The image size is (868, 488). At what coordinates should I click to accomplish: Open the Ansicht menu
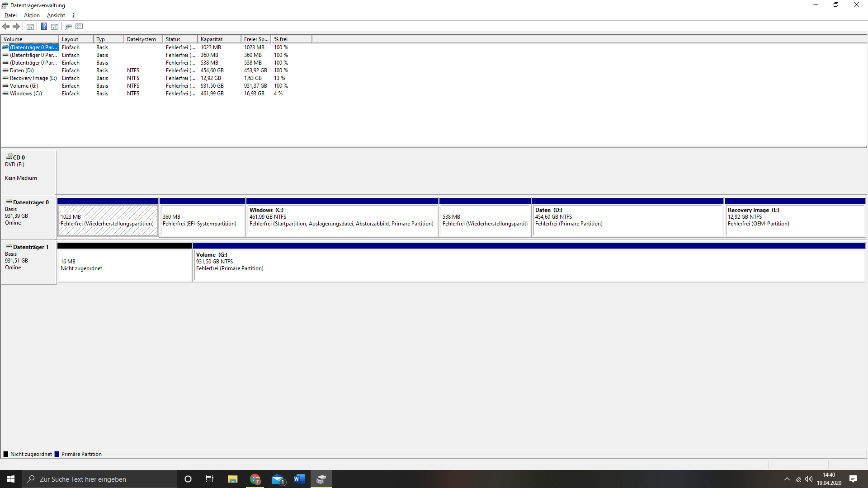(x=56, y=15)
